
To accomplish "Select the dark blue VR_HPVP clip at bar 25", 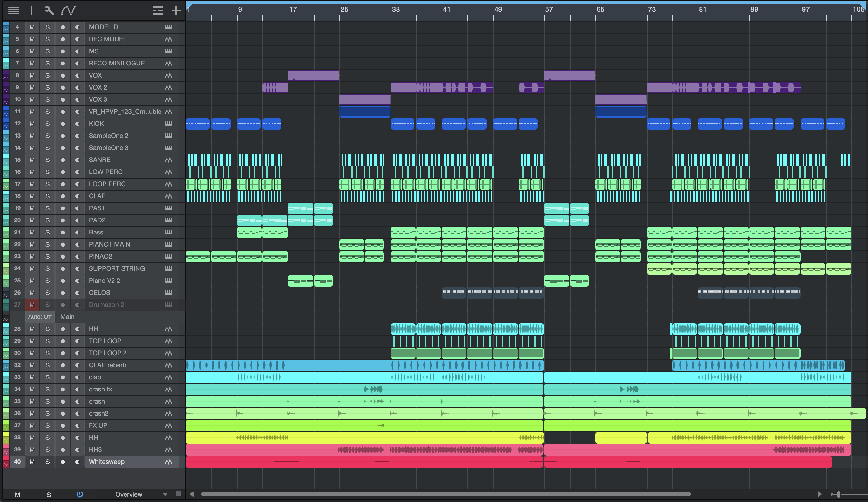I will point(365,111).
